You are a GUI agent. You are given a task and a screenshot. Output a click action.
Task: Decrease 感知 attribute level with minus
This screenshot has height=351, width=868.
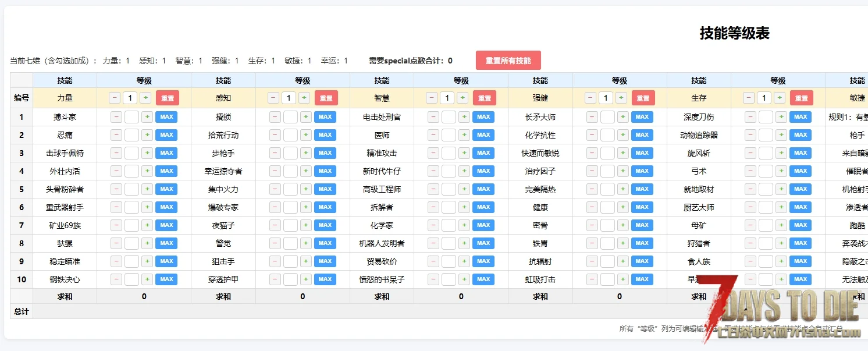pyautogui.click(x=273, y=98)
